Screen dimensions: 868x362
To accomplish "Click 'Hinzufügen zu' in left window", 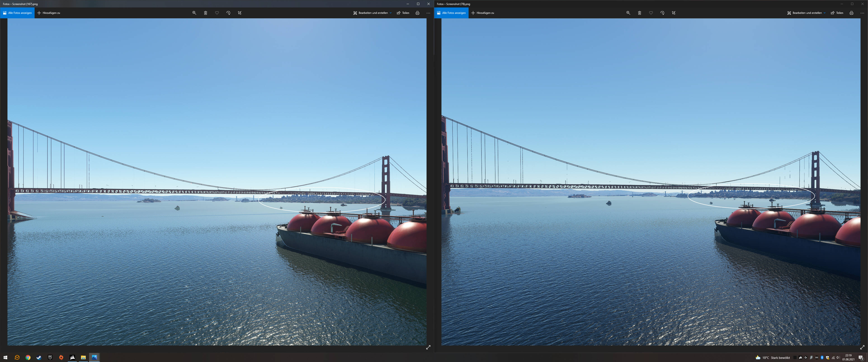I will point(49,13).
